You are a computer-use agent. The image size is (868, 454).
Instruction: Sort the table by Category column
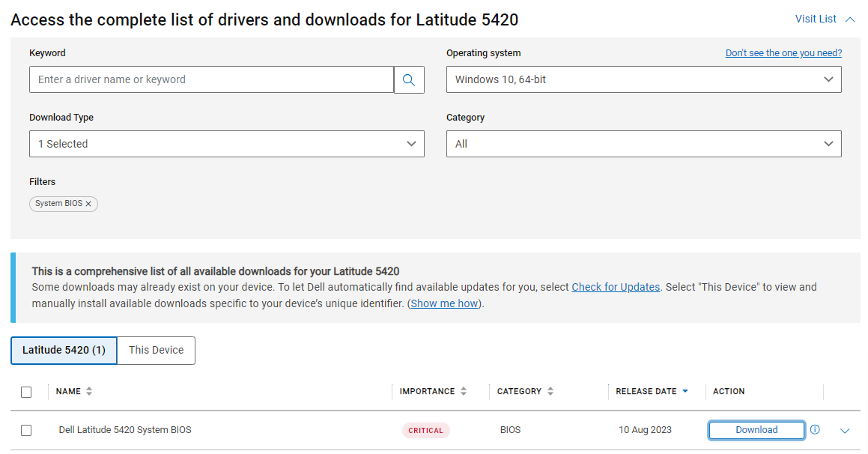coord(525,391)
